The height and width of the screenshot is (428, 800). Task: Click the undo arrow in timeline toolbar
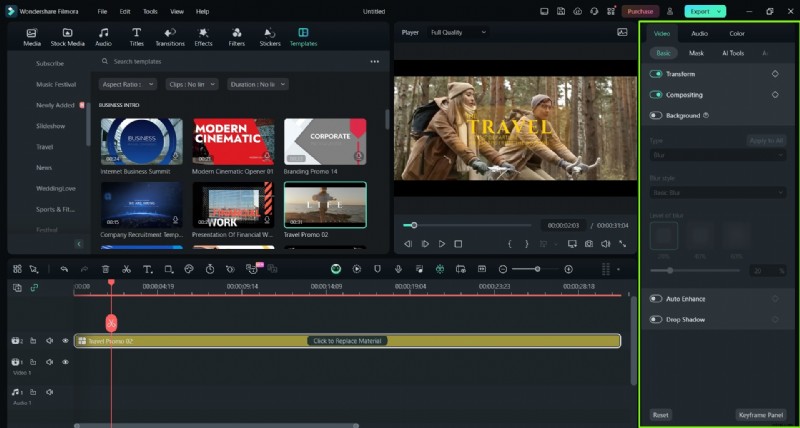64,269
